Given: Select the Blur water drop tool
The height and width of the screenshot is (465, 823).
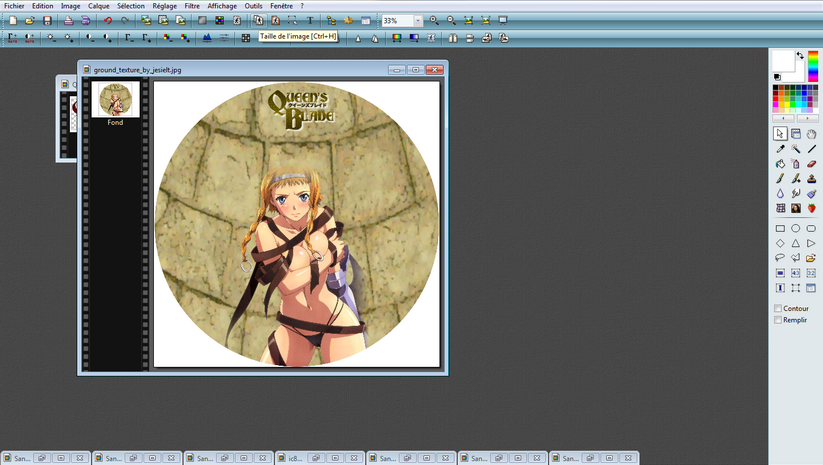Looking at the screenshot, I should 780,194.
